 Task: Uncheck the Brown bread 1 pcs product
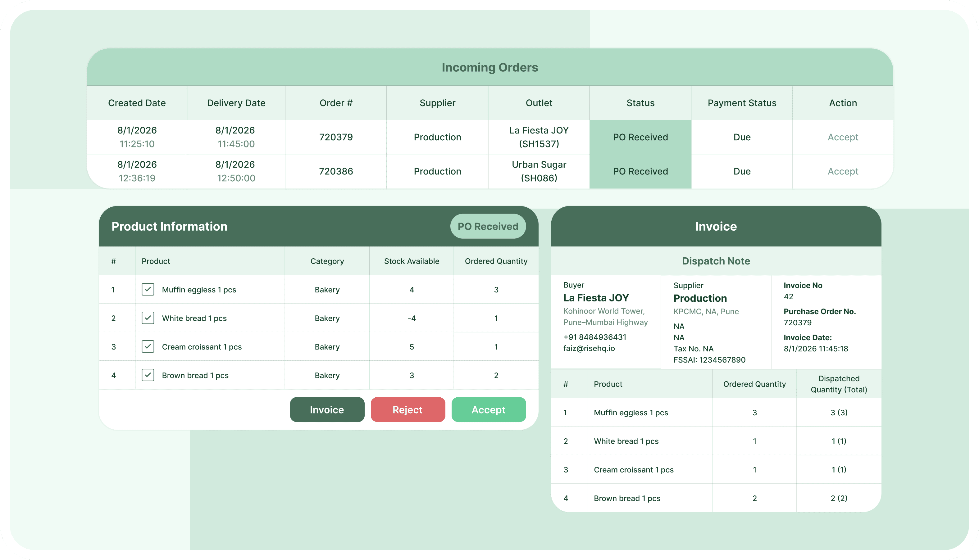148,375
